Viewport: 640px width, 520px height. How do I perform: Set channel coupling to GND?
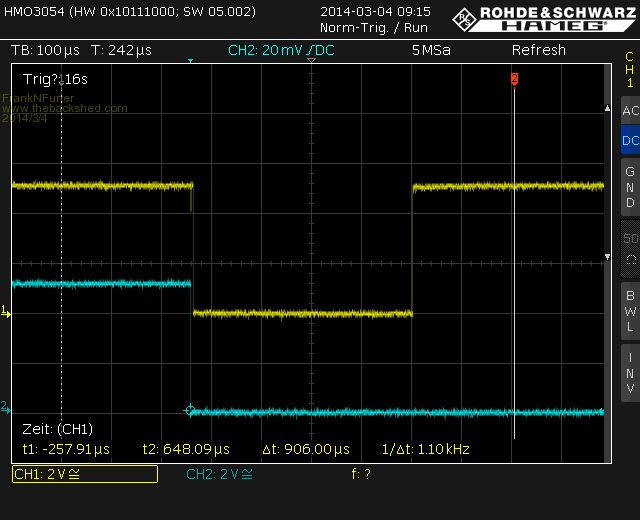point(629,187)
